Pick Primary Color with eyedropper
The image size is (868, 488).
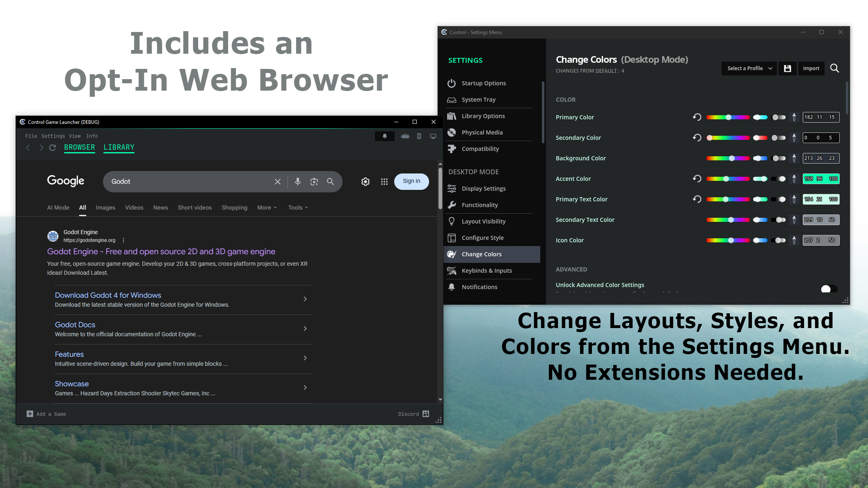[x=794, y=117]
